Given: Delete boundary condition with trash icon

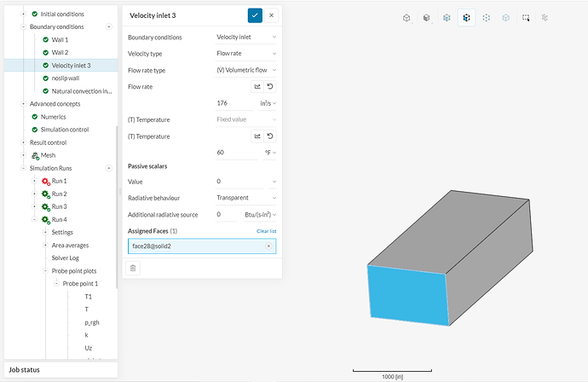Looking at the screenshot, I should pyautogui.click(x=133, y=268).
